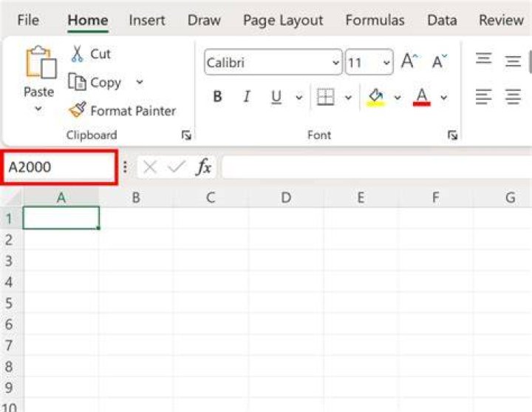Middle align cell contents icon
Viewport: 532px width, 412px height.
tap(513, 61)
